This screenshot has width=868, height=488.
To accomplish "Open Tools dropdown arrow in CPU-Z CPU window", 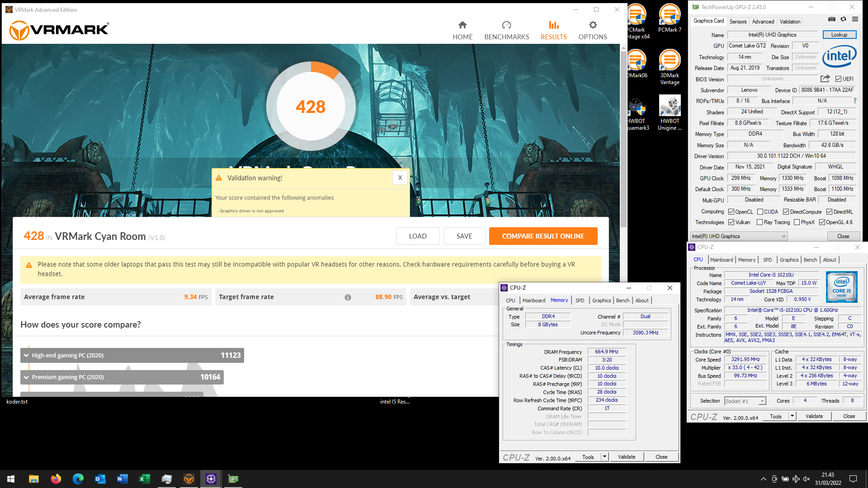I will pos(792,416).
